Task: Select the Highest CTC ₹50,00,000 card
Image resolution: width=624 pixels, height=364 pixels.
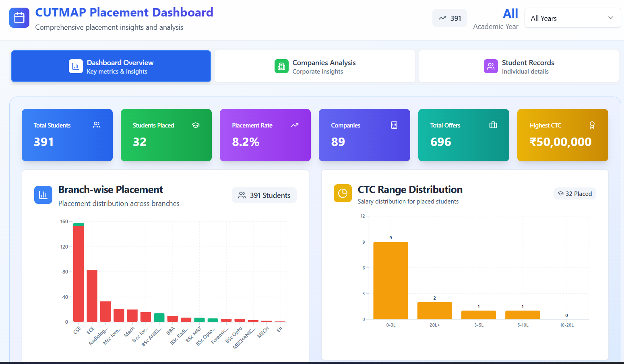Action: [563, 135]
